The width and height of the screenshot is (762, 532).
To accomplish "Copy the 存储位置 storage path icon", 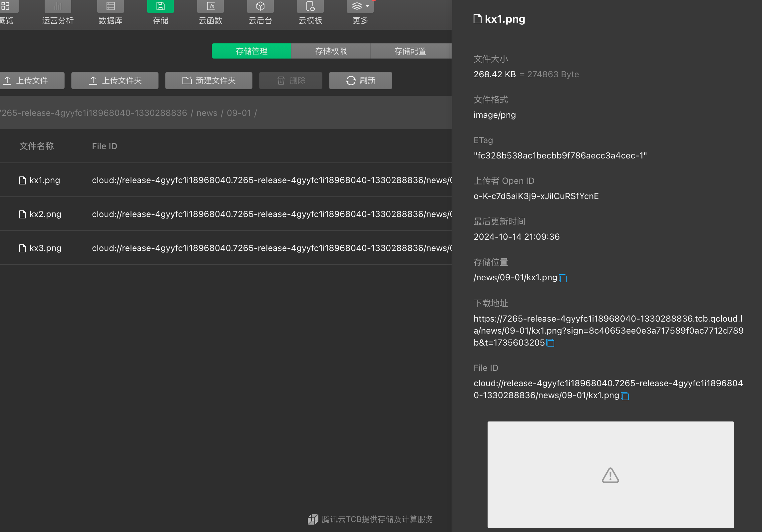I will (x=563, y=278).
